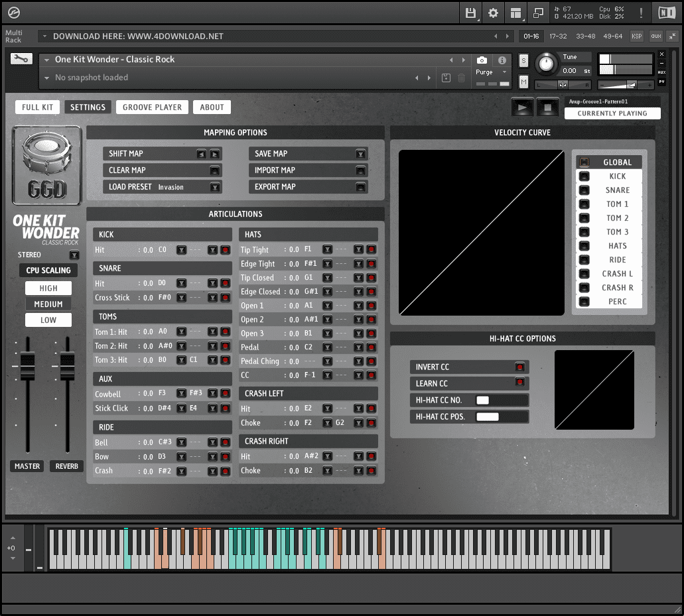684x616 pixels.
Task: Mute the instrument with M button
Action: click(x=523, y=82)
